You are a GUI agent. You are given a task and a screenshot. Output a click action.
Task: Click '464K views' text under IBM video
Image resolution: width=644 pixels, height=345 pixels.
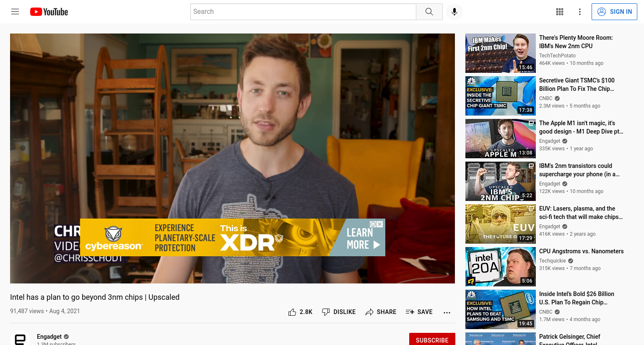click(x=552, y=63)
